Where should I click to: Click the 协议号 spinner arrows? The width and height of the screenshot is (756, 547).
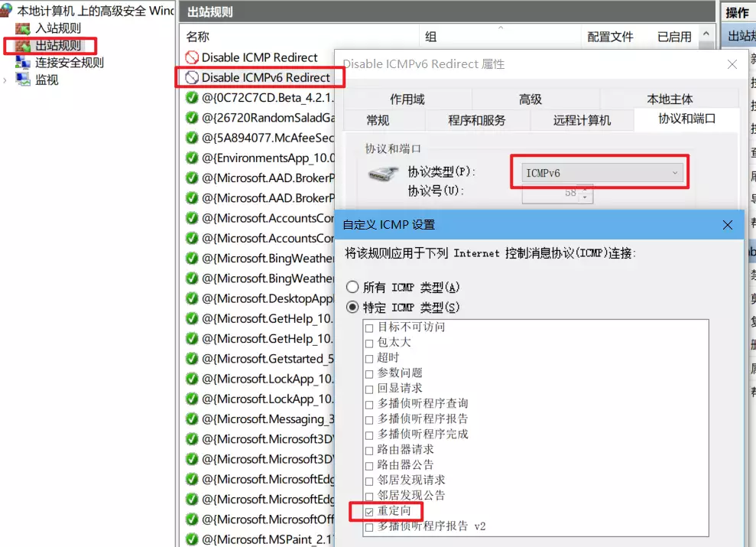(x=586, y=194)
